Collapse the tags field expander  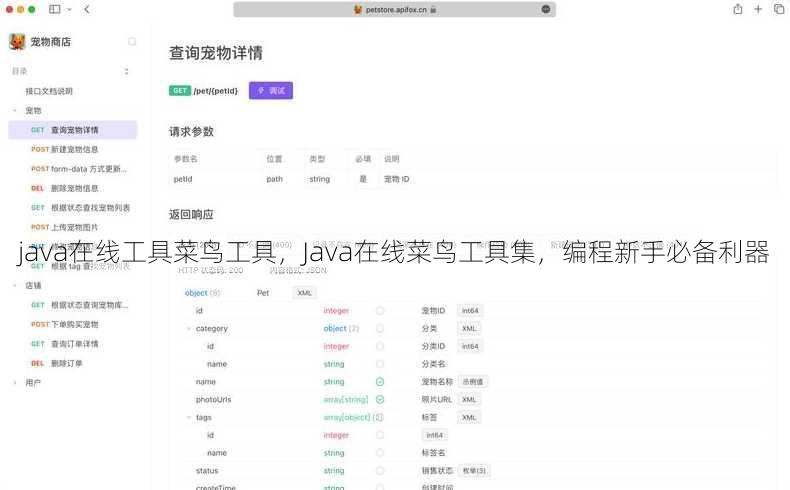[189, 417]
